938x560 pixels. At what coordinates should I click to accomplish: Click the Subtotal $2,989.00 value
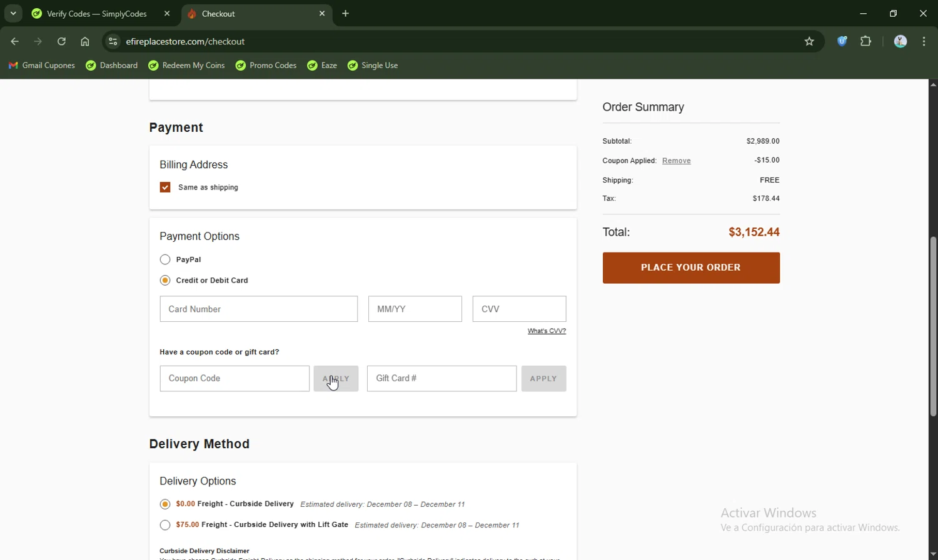pos(763,141)
